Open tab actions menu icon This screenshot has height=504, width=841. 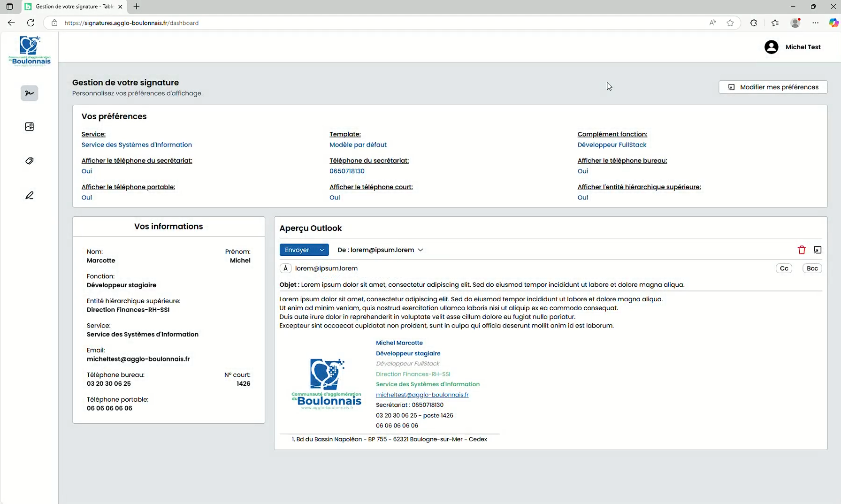click(9, 7)
